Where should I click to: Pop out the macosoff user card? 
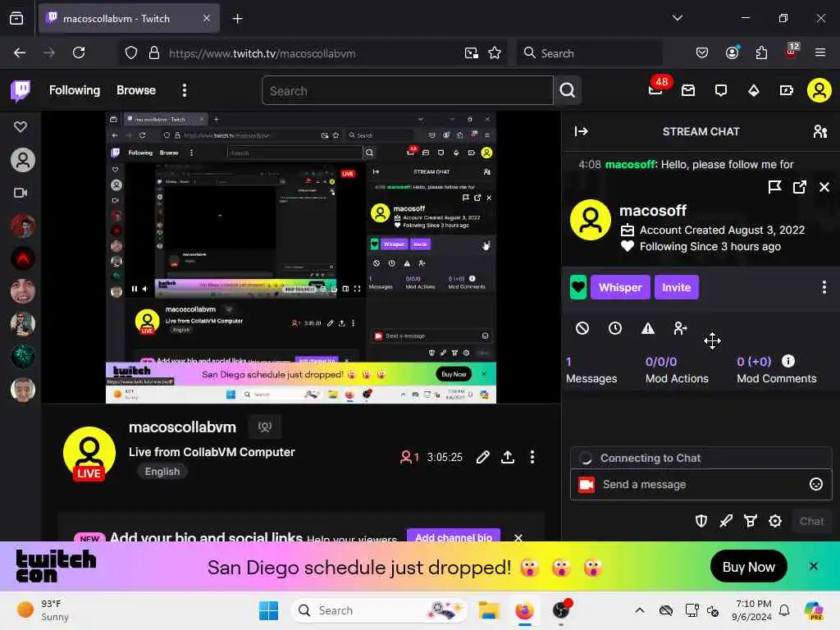(799, 187)
